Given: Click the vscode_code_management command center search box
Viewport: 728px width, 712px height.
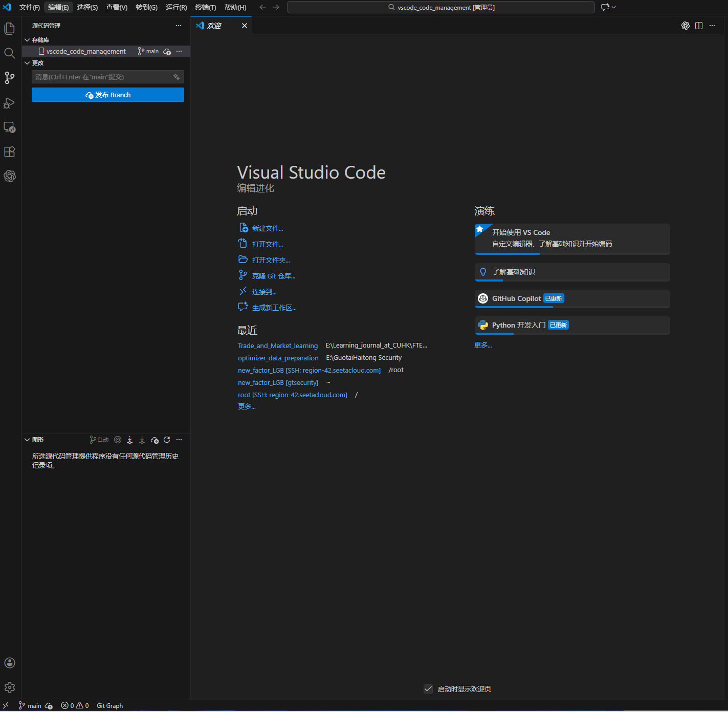Looking at the screenshot, I should pos(441,7).
